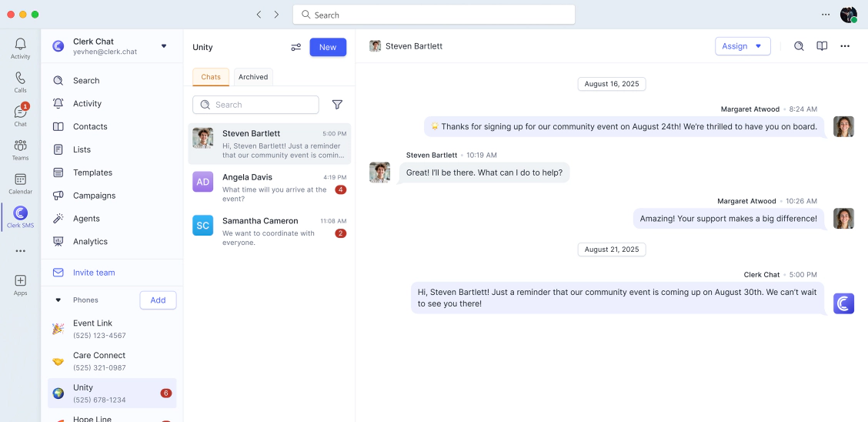This screenshot has width=868, height=422.
Task: Open Angela Davis conversation
Action: pyautogui.click(x=269, y=187)
